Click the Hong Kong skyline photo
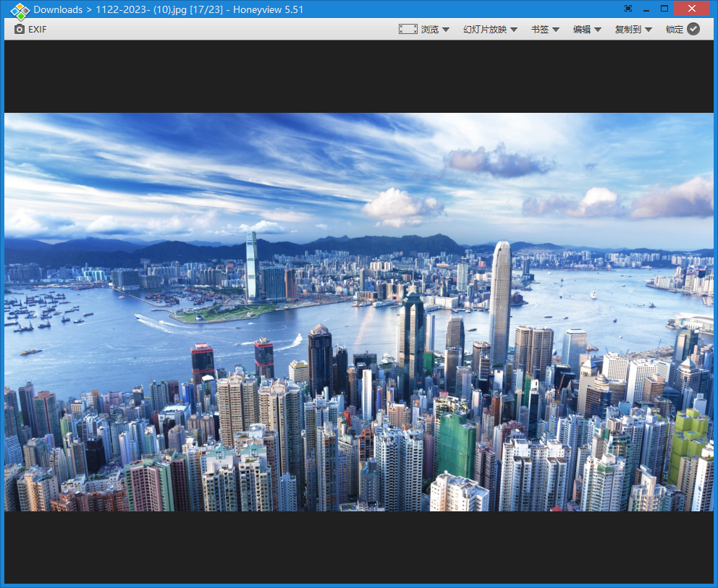 pos(359,312)
